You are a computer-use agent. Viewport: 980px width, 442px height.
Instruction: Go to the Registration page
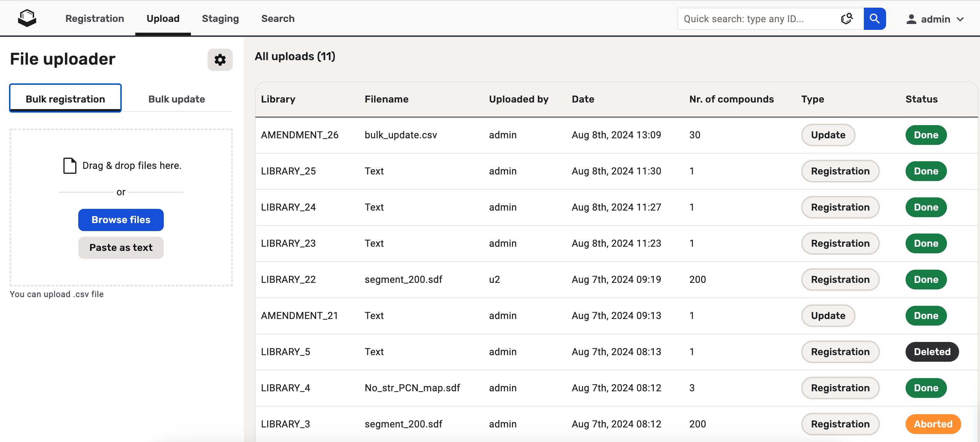coord(95,18)
